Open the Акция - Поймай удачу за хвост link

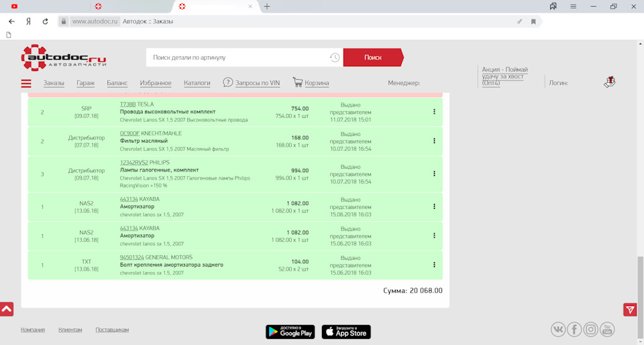pos(504,76)
